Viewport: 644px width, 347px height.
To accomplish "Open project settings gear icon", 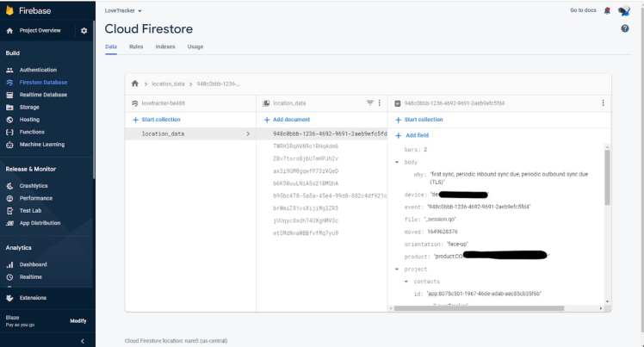I will point(84,31).
